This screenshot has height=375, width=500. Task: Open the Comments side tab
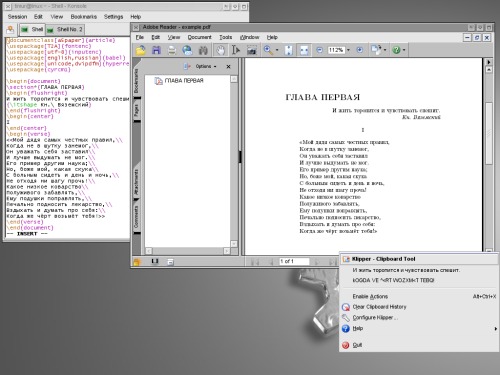click(x=137, y=217)
